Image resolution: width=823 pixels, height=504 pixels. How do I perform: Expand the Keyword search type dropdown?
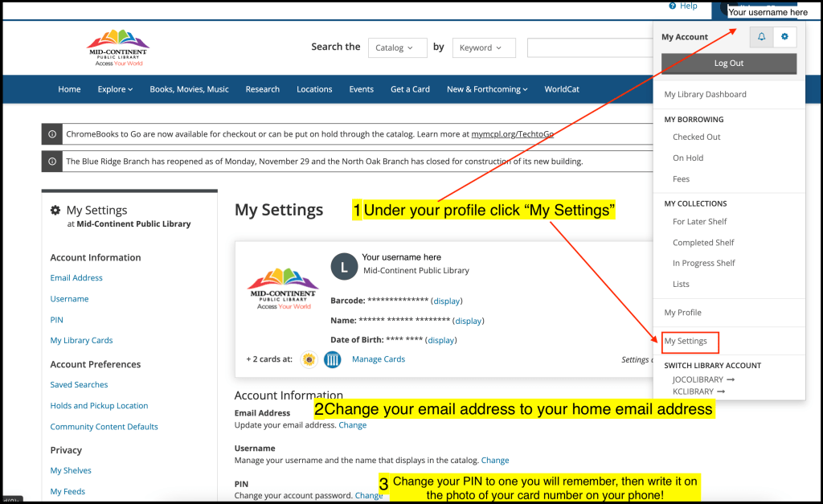pyautogui.click(x=483, y=48)
